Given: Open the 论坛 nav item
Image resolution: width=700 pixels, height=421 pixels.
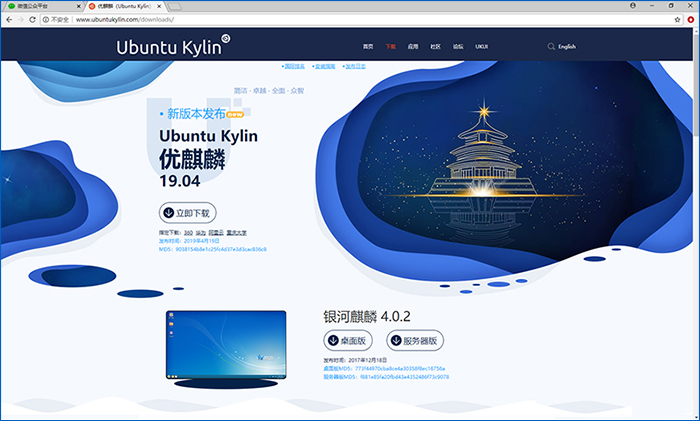Looking at the screenshot, I should pyautogui.click(x=458, y=46).
